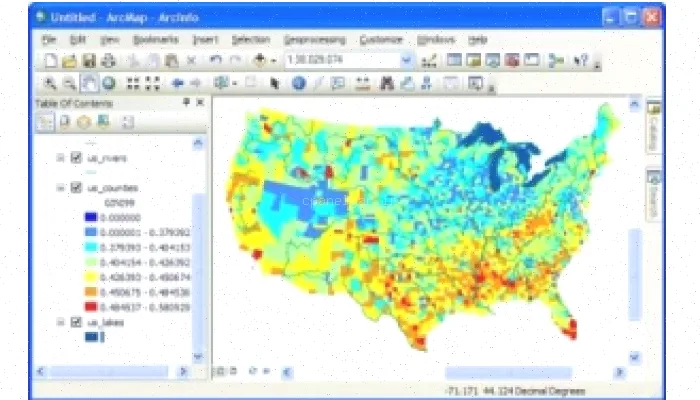Open the Bookmarks menu
Viewport: 700px width, 400px height.
156,40
